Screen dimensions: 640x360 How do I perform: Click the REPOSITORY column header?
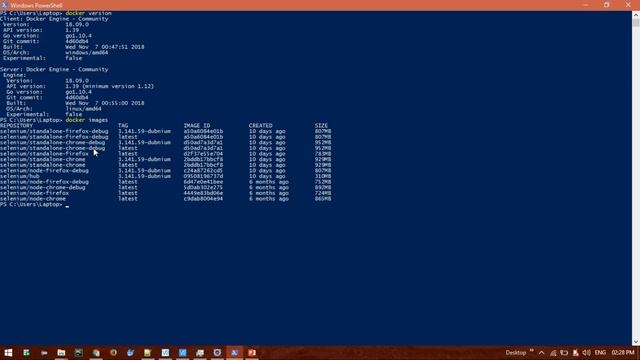(16, 126)
